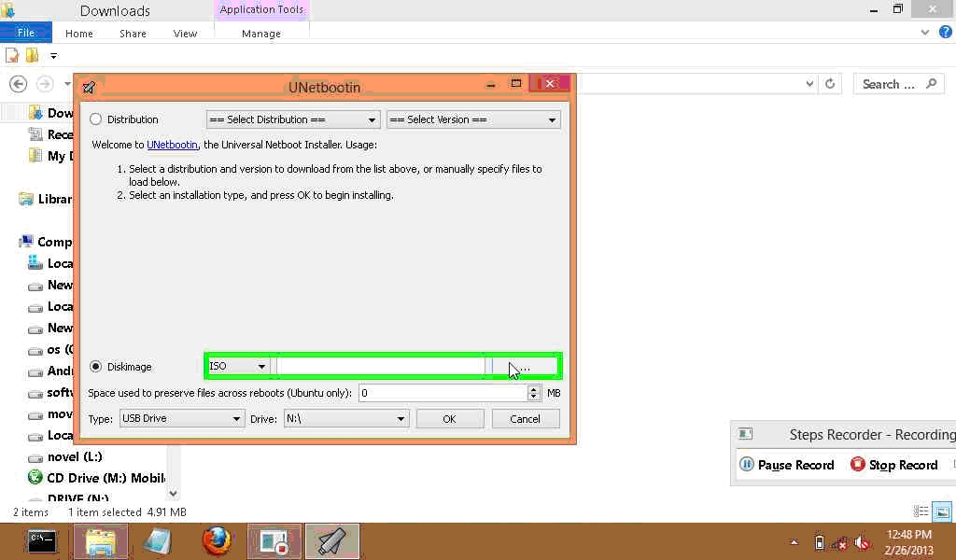Open UNetbootin taskbar icon

click(x=332, y=540)
